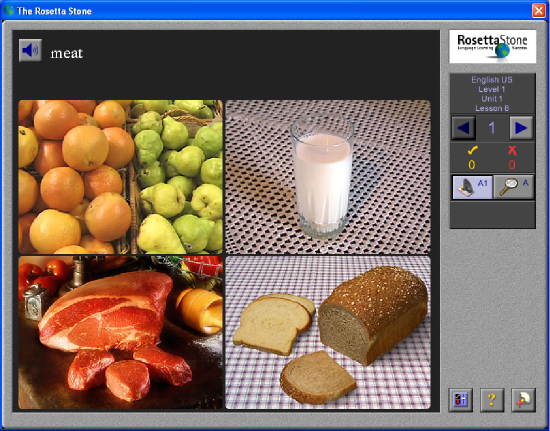The image size is (550, 431).
Task: Close The Rosetta Stone window
Action: 538,11
